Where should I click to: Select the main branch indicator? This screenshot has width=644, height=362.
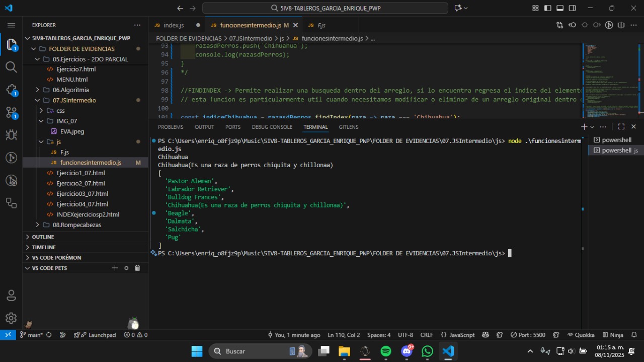coord(32,335)
